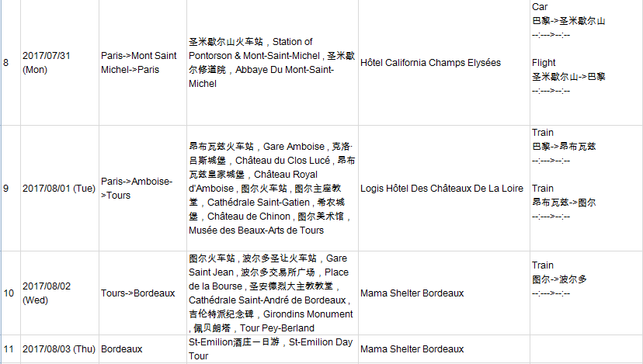This screenshot has height=364, width=643.
Task: Select the Château du Clos Lucé attractions cell
Action: [x=272, y=188]
